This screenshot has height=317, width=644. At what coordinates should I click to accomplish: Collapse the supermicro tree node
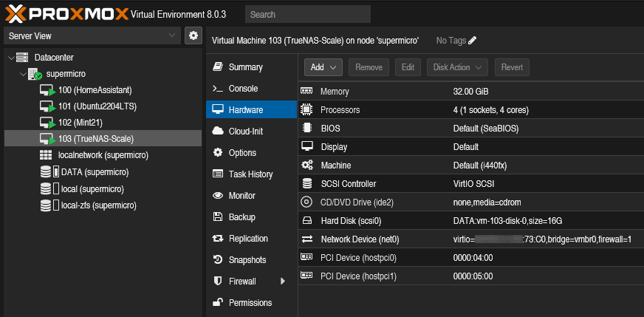click(x=22, y=75)
